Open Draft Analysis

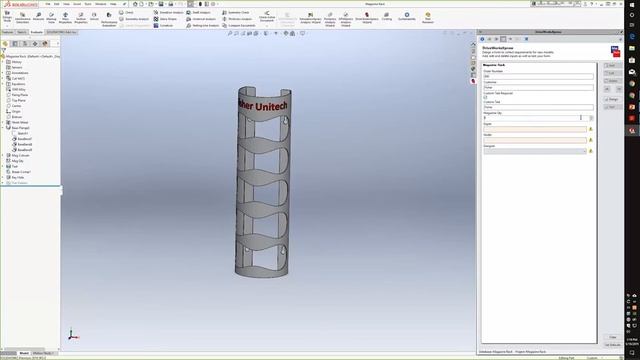click(198, 13)
